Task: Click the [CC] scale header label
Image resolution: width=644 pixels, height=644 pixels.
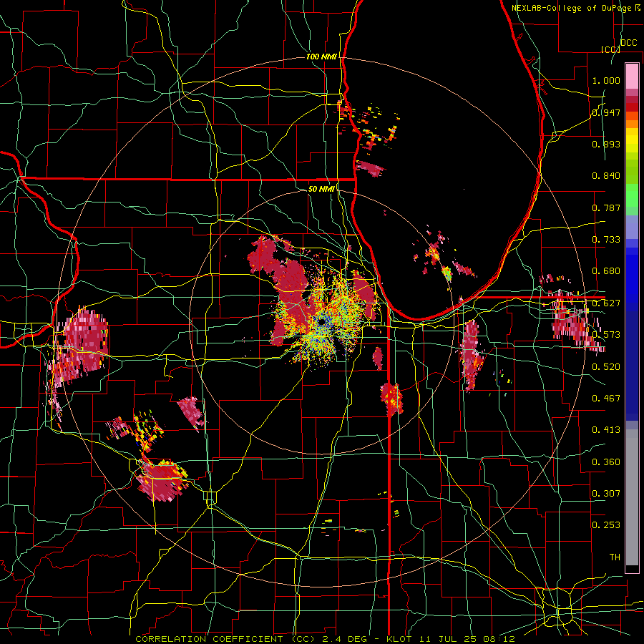Action: 610,49
